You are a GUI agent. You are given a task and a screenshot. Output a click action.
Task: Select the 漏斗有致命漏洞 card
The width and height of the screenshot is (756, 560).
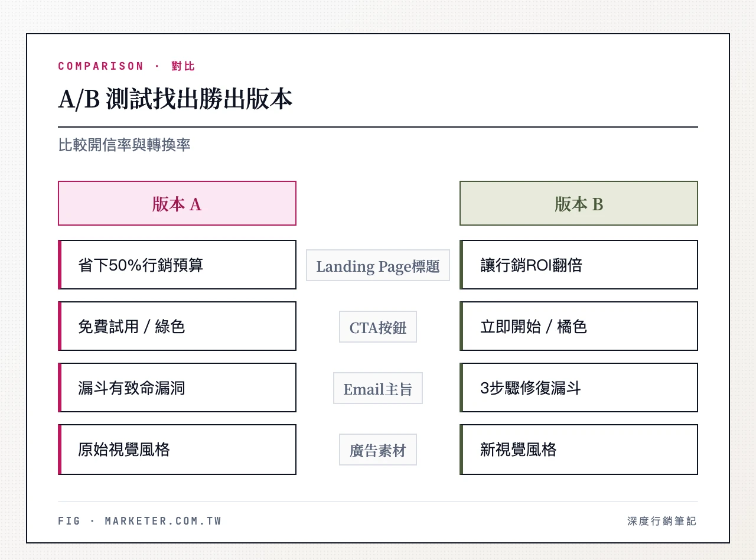pyautogui.click(x=177, y=388)
